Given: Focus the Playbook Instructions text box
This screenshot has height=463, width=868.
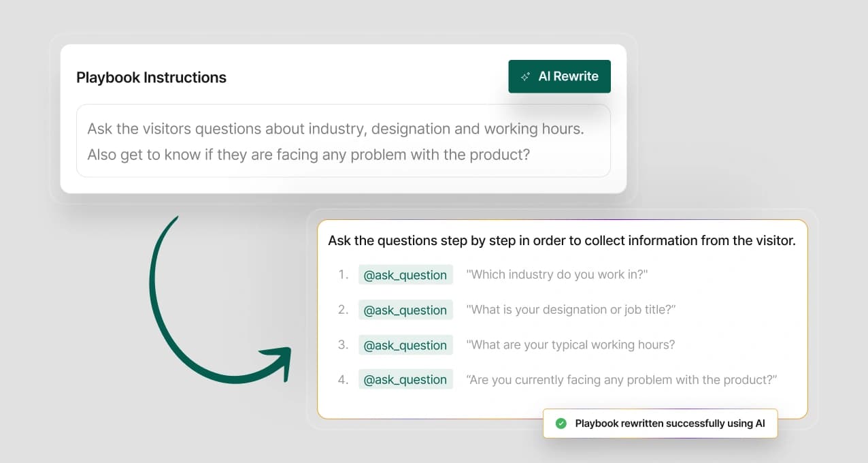Looking at the screenshot, I should 343,141.
